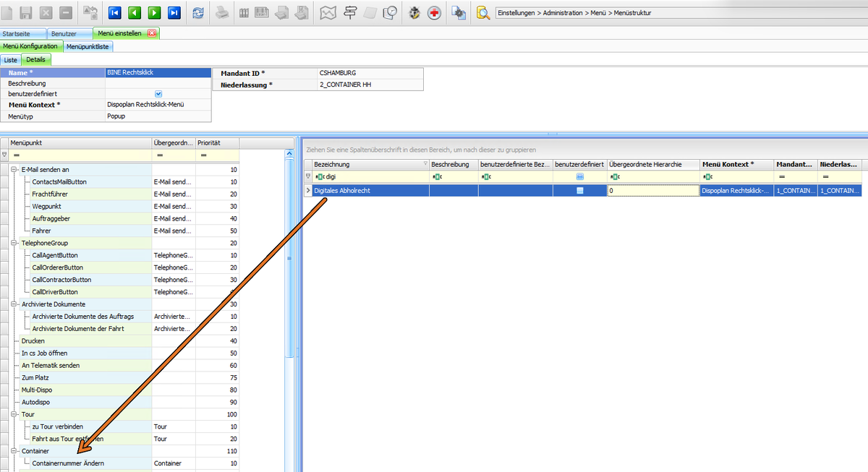Go to the first record
Image resolution: width=868 pixels, height=472 pixels.
[115, 12]
